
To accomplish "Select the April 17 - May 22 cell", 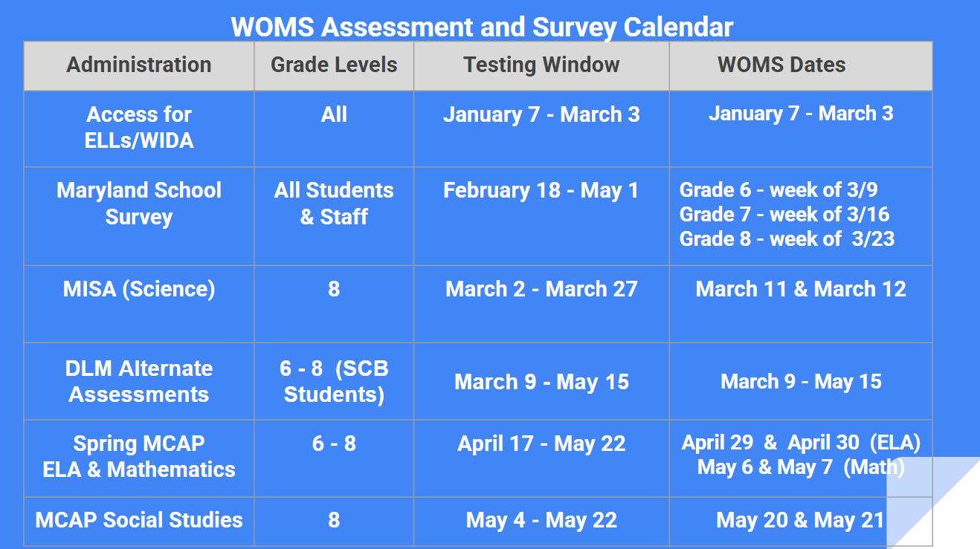I will tap(541, 444).
